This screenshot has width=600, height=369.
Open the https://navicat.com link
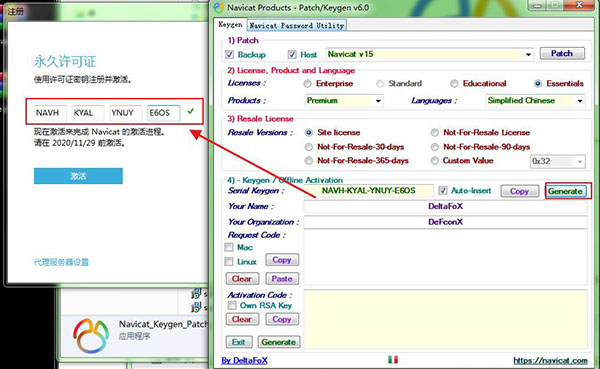pyautogui.click(x=550, y=361)
